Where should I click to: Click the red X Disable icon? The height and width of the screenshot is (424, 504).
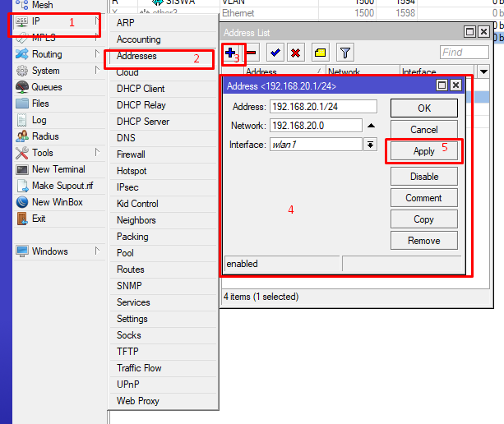[295, 53]
